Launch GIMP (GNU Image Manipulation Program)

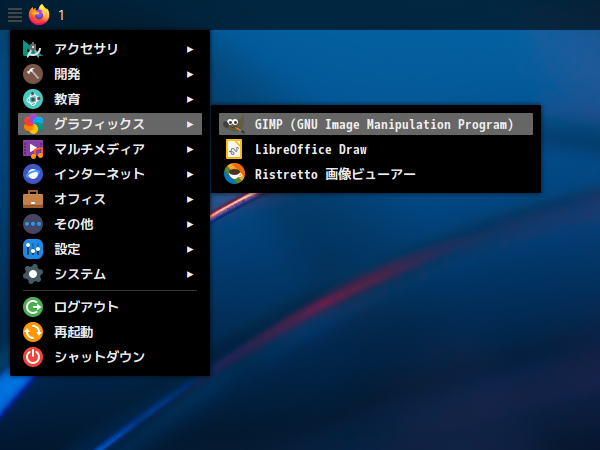tap(376, 124)
